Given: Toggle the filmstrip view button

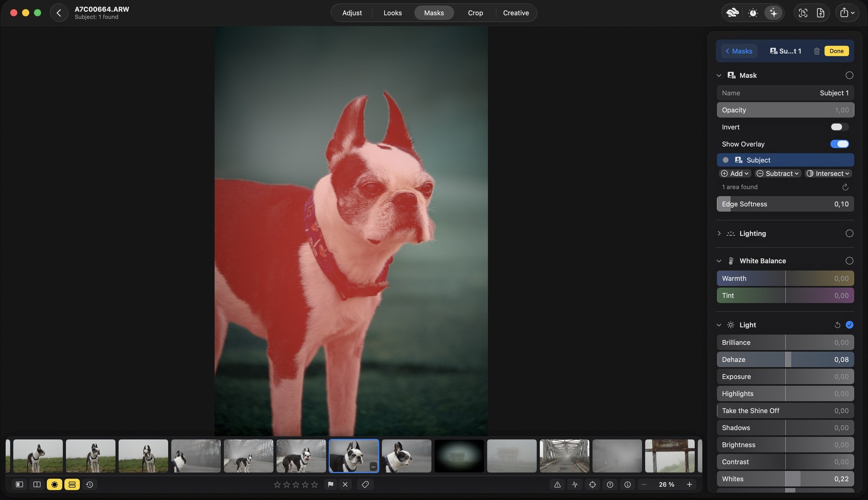Looking at the screenshot, I should 72,485.
